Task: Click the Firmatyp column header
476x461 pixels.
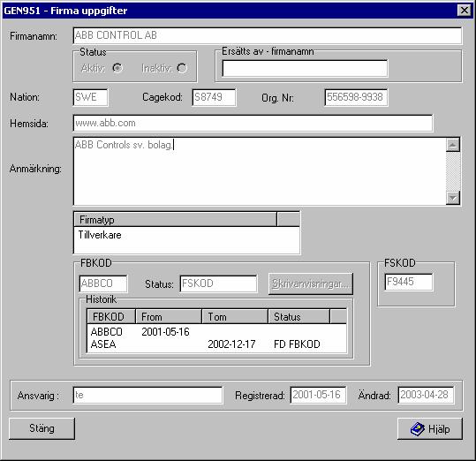Action: click(176, 219)
